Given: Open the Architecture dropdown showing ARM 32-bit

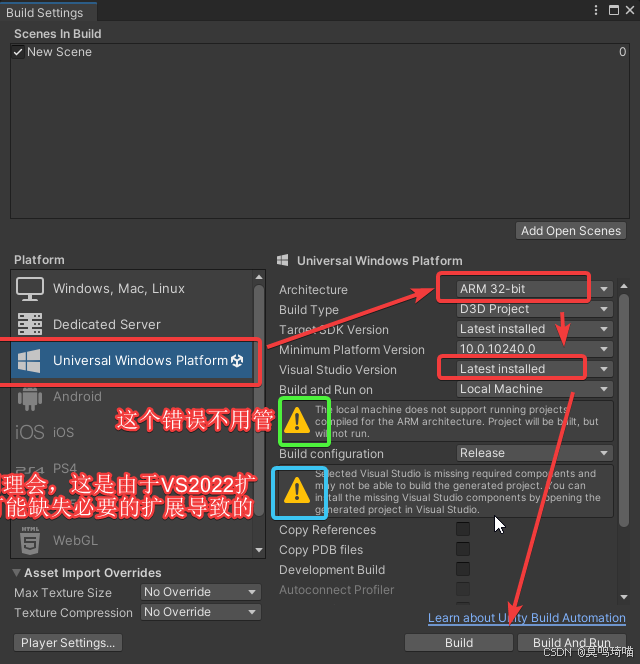Looking at the screenshot, I should click(535, 289).
